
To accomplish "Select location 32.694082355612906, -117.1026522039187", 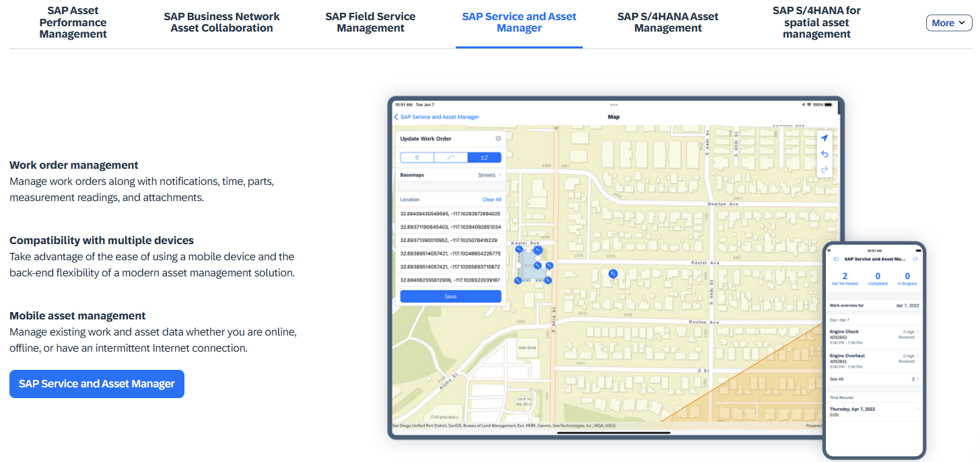I will tap(451, 280).
